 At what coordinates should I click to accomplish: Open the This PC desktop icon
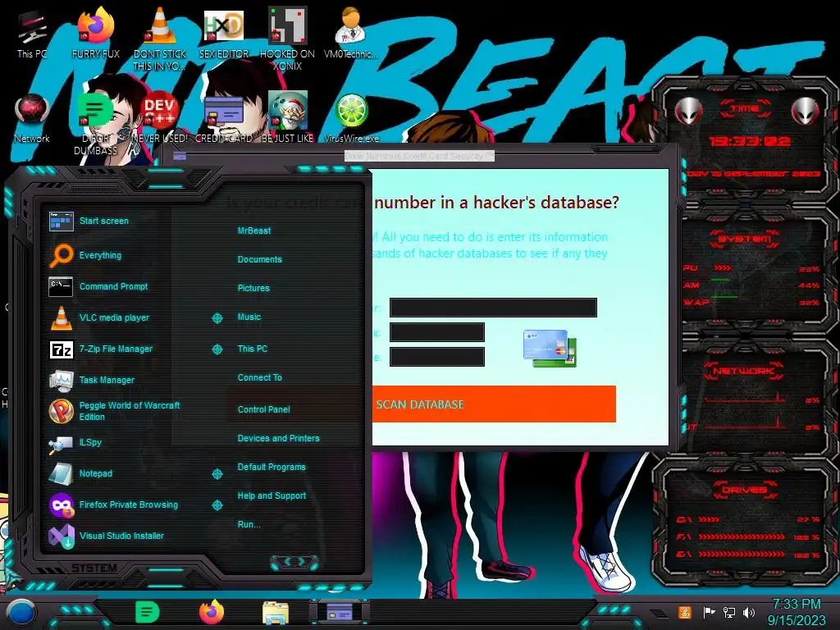(x=32, y=35)
